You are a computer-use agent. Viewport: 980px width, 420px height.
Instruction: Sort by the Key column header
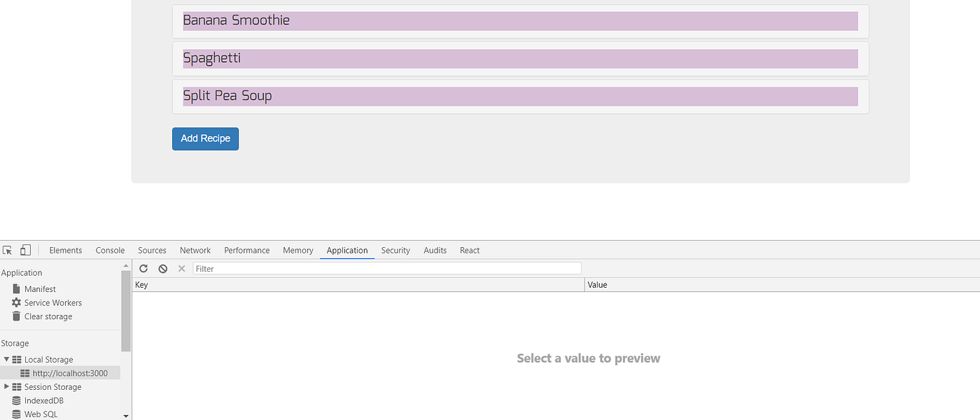tap(140, 284)
